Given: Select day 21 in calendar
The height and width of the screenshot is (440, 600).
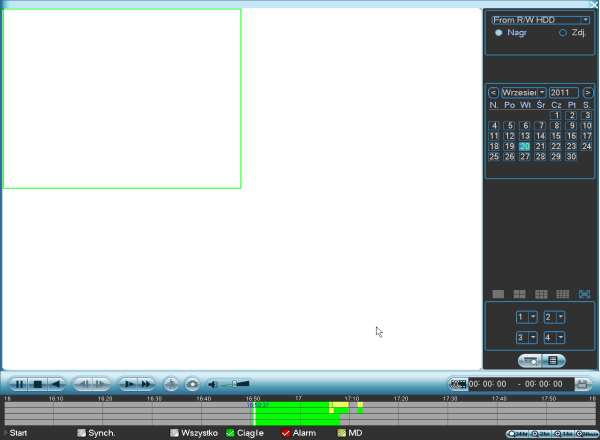Looking at the screenshot, I should 540,146.
